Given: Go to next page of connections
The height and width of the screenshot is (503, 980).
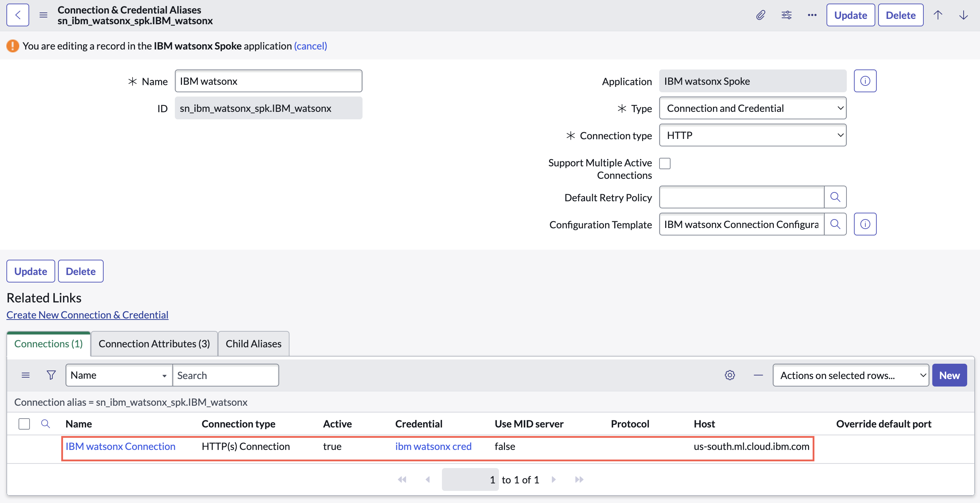Looking at the screenshot, I should tap(553, 479).
